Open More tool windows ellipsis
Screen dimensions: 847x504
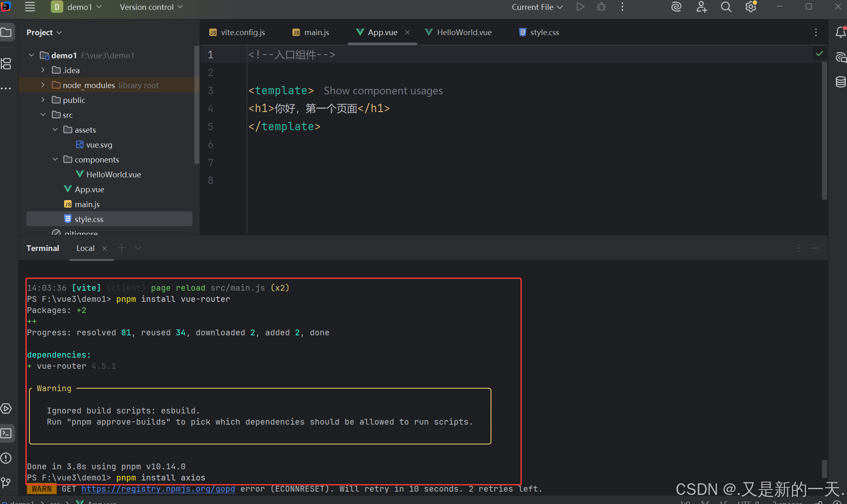[6, 88]
